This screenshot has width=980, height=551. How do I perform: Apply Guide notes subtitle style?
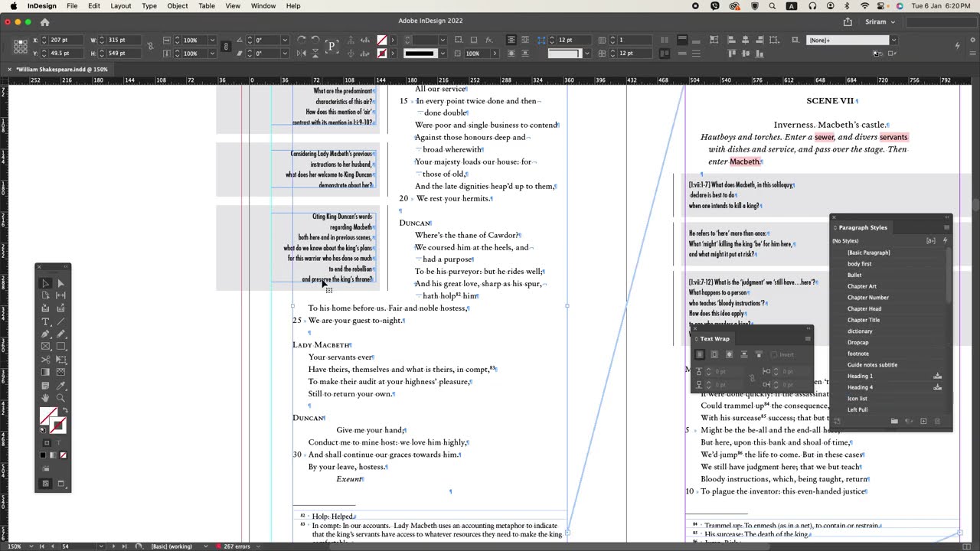click(x=872, y=364)
